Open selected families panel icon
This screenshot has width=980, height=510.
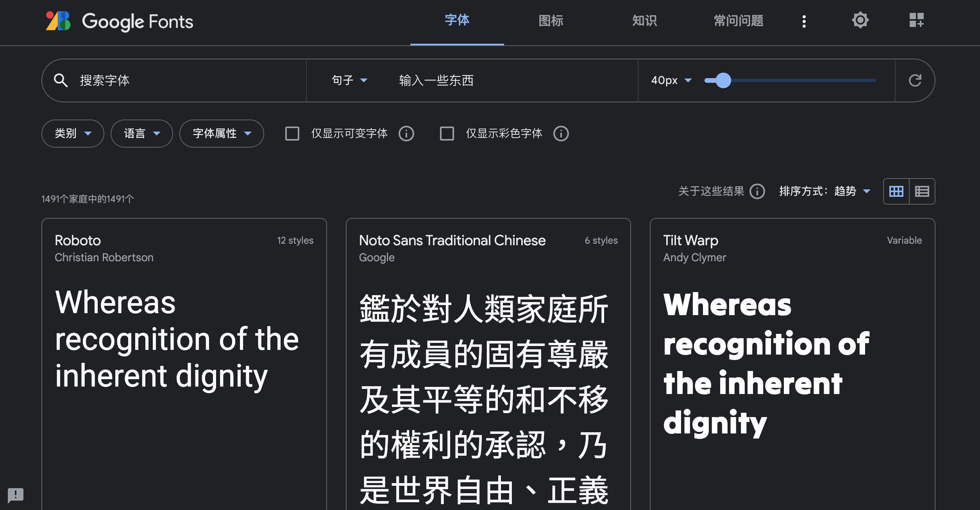916,20
